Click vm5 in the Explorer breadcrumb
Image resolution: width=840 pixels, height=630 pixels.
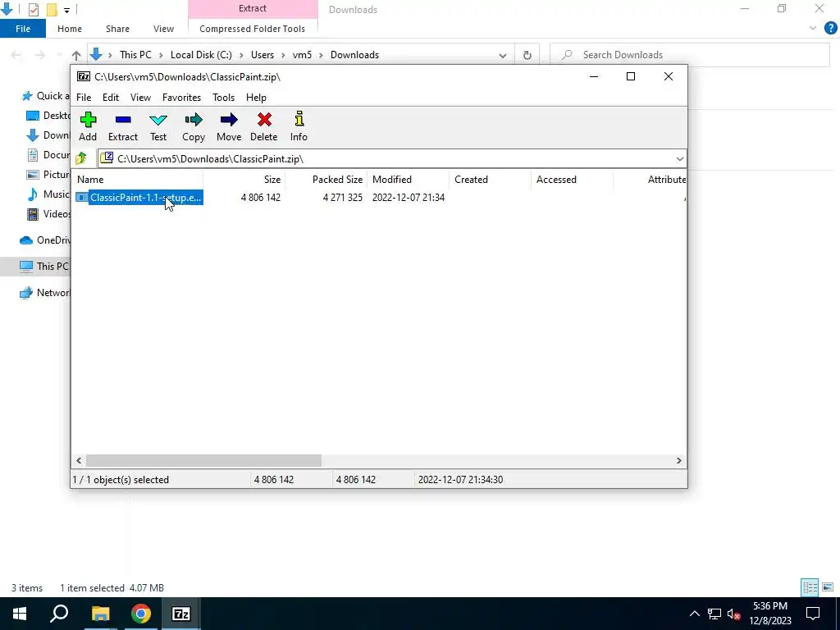(302, 55)
